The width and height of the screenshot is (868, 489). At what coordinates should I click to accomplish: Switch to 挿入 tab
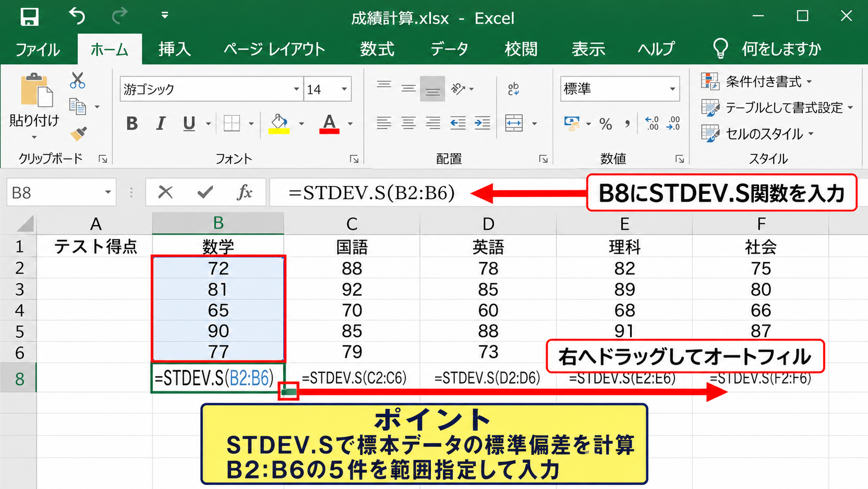174,49
